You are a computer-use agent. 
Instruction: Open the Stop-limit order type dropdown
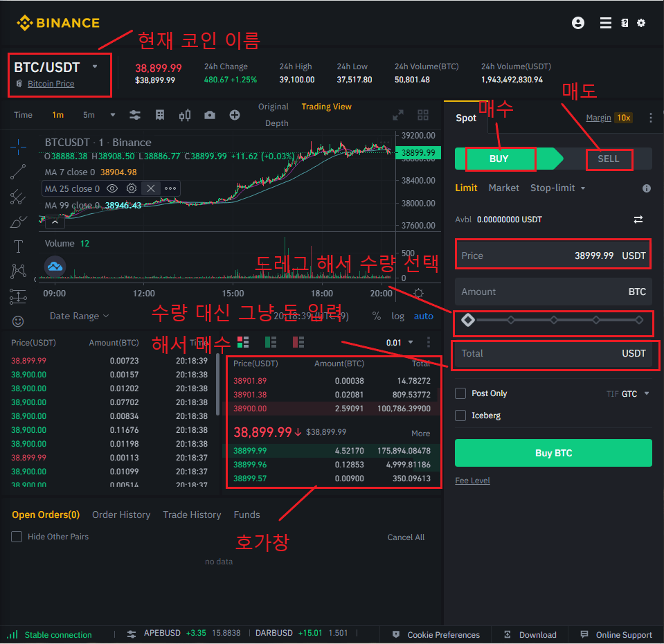[557, 188]
